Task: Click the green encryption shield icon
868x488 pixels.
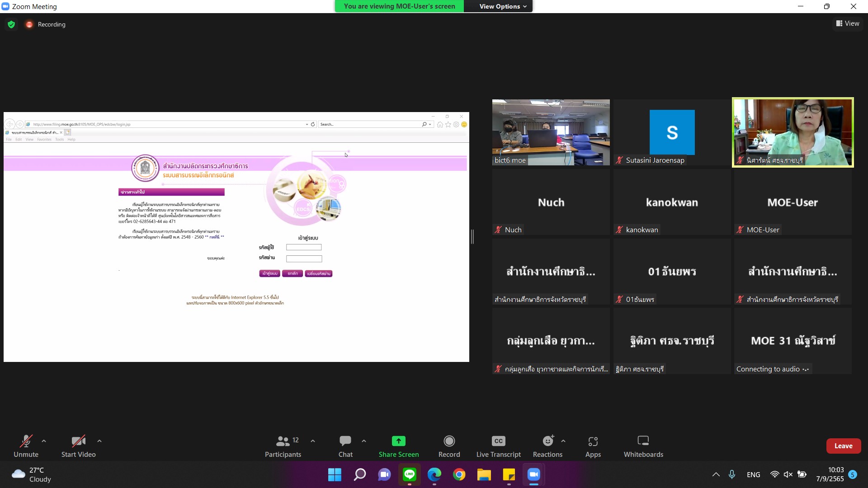Action: (x=11, y=24)
